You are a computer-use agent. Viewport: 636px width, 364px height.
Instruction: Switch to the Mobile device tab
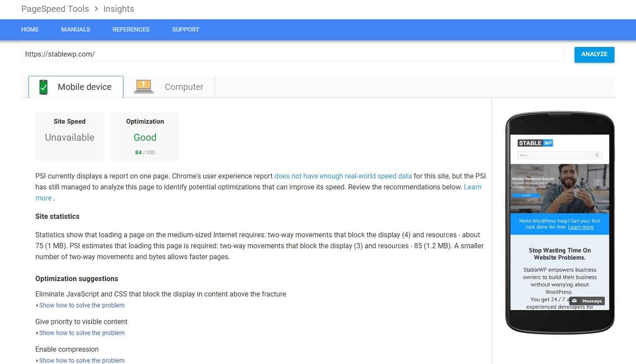click(76, 87)
